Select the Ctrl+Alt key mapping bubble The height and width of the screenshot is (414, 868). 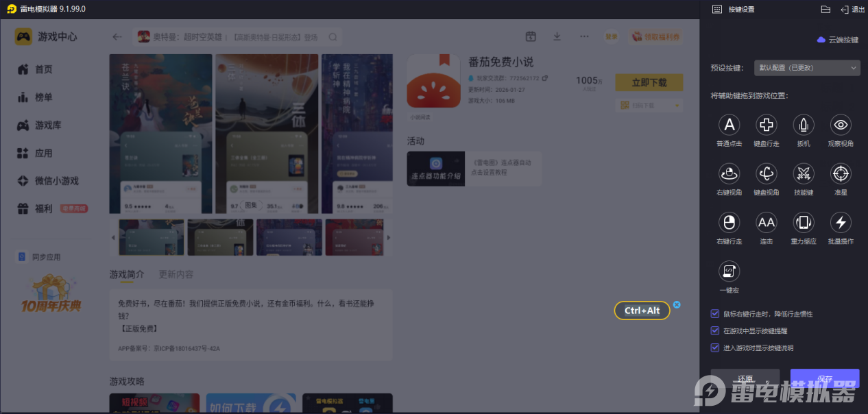coord(642,310)
